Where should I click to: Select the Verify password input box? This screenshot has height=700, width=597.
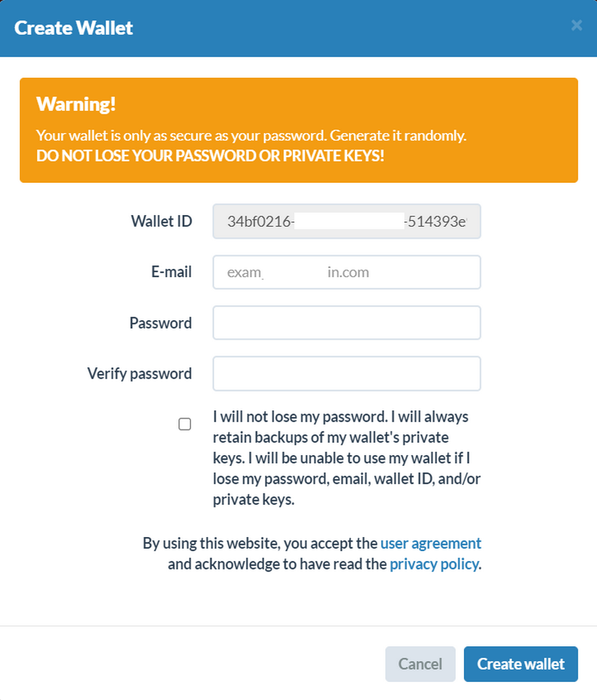[x=346, y=374]
